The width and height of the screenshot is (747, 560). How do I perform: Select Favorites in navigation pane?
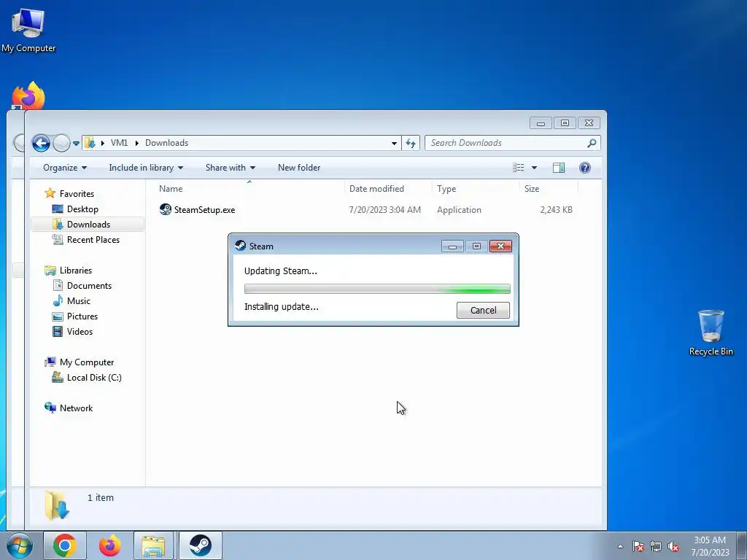(x=77, y=194)
